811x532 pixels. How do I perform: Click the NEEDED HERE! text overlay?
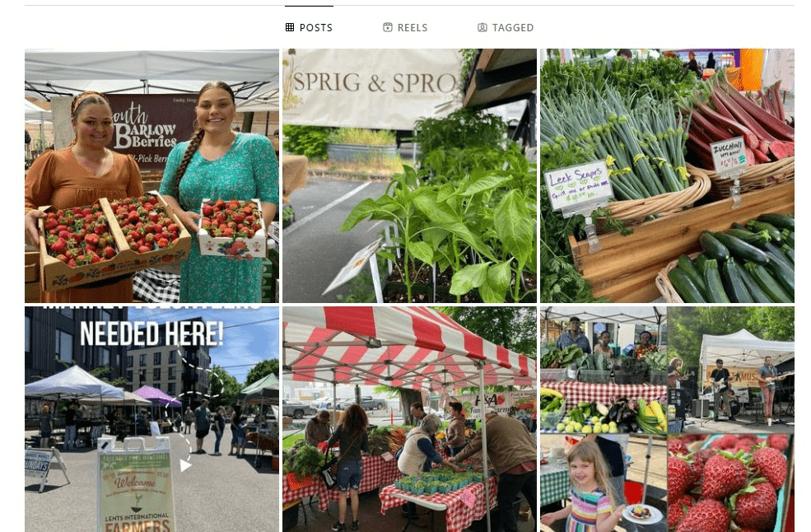[x=151, y=334]
